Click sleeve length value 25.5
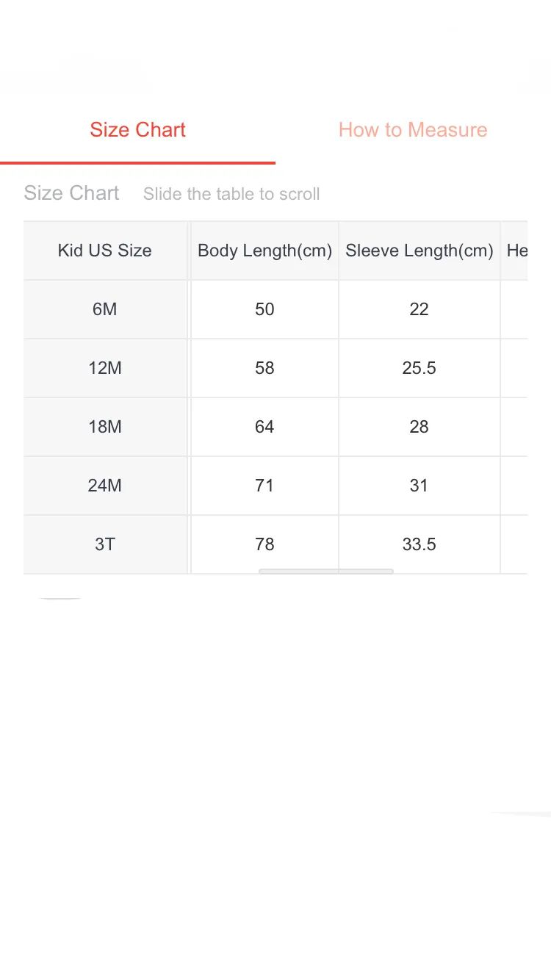This screenshot has height=980, width=551. coord(419,368)
